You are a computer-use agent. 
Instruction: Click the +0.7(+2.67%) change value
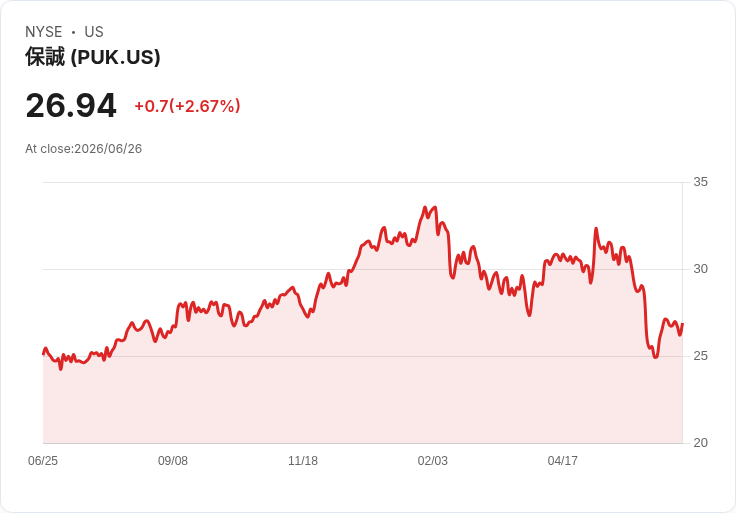187,106
